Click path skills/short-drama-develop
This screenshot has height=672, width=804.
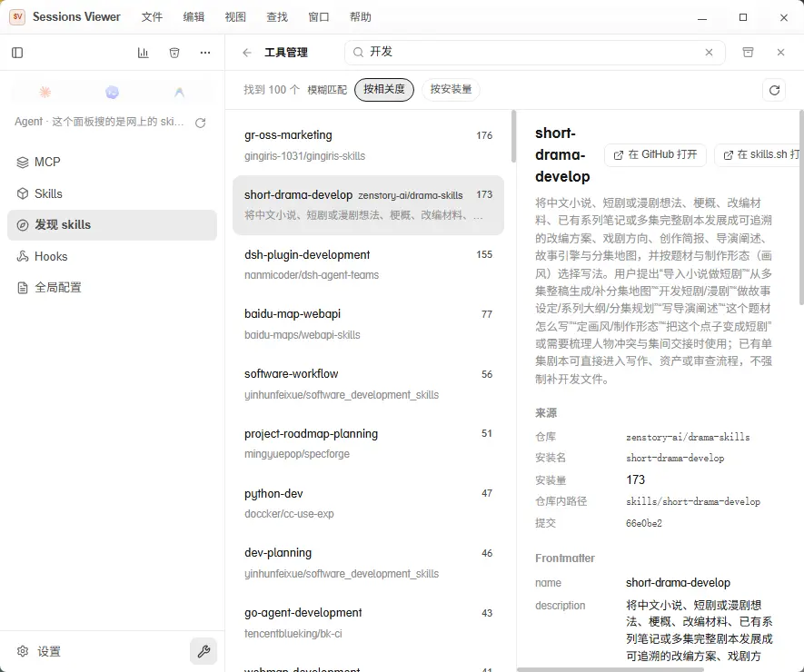pyautogui.click(x=693, y=502)
